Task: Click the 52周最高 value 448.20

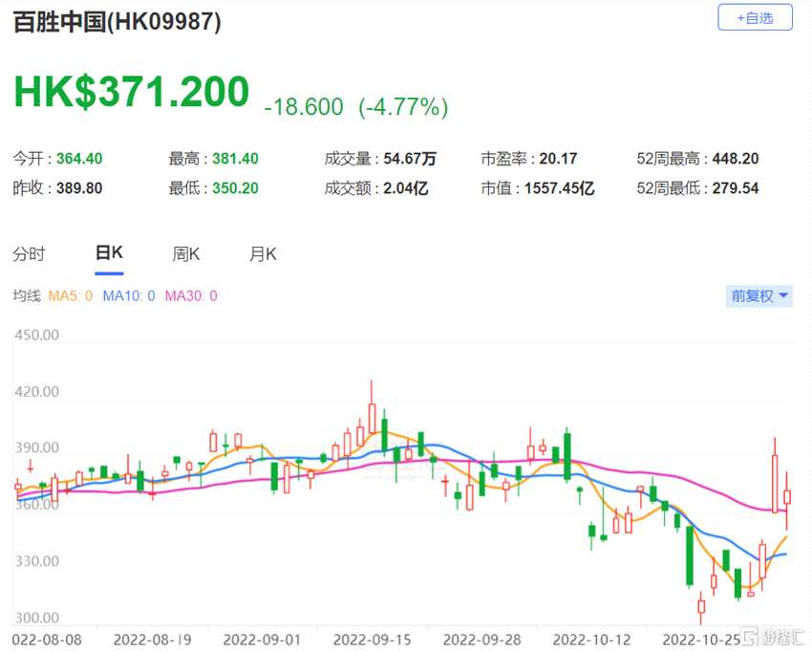Action: point(736,159)
